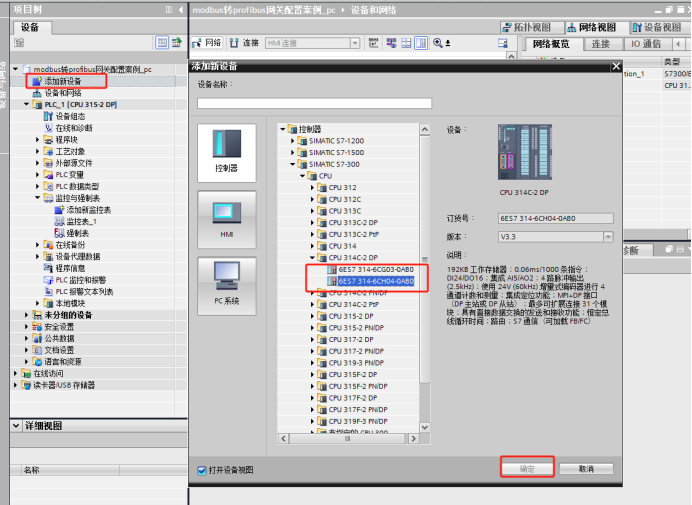The height and width of the screenshot is (505, 692).
Task: Open the 强制表 item
Action: point(77,233)
